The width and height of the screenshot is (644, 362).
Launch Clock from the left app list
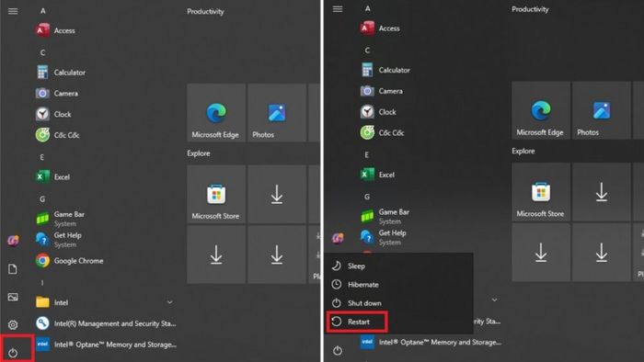(53, 114)
